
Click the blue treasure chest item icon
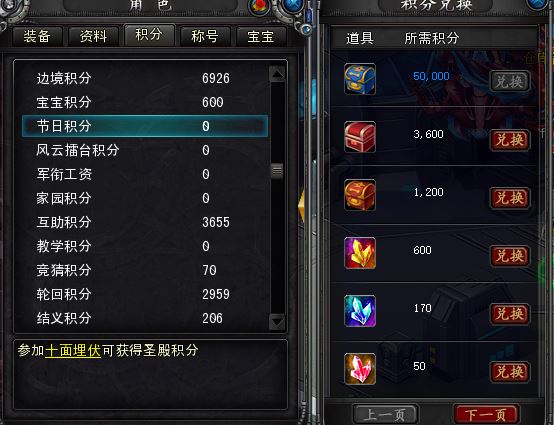(x=360, y=79)
